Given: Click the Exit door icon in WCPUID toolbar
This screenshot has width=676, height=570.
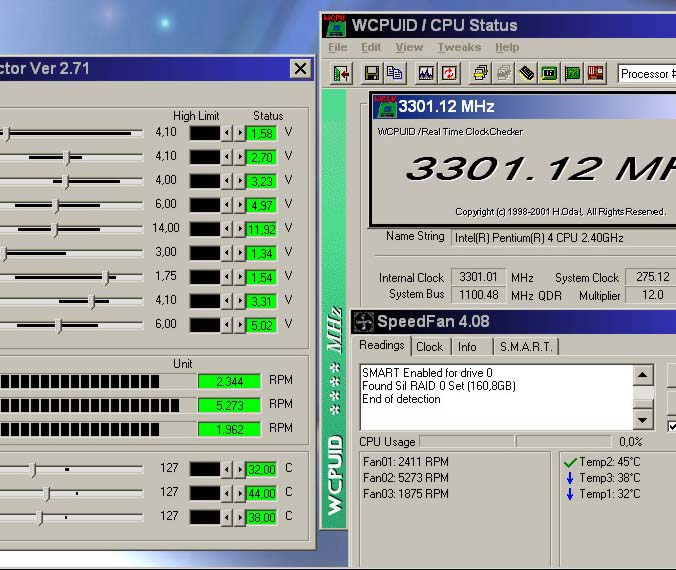Looking at the screenshot, I should pyautogui.click(x=343, y=74).
